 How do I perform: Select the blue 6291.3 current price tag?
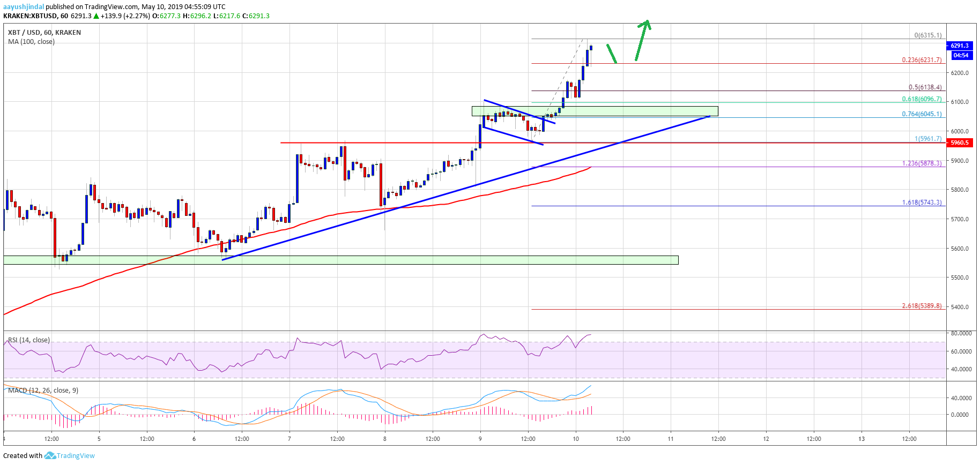(x=959, y=46)
